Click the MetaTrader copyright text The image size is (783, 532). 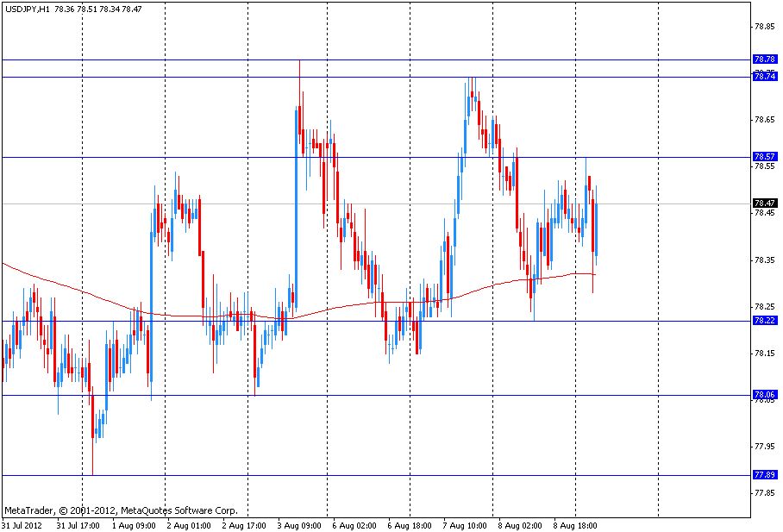tap(121, 510)
